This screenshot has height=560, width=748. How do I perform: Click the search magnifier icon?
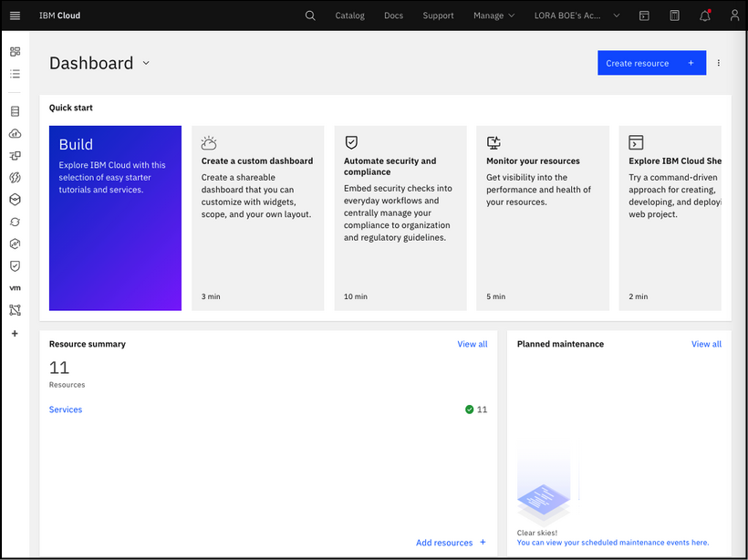[x=310, y=16]
